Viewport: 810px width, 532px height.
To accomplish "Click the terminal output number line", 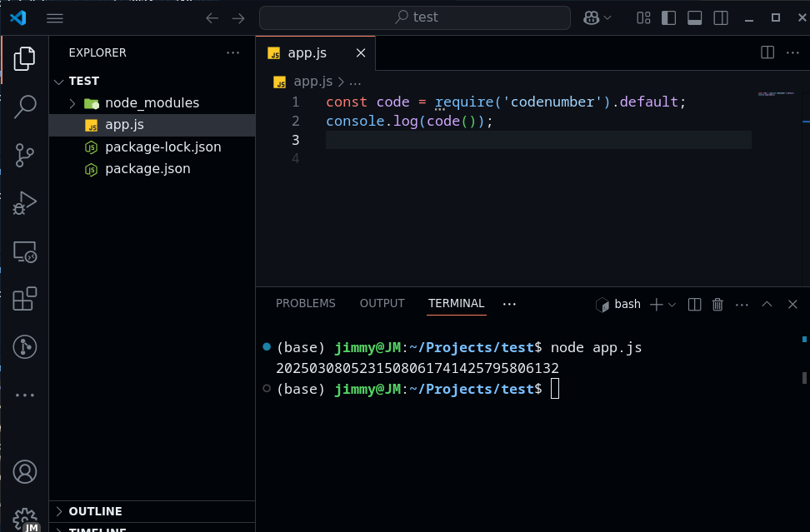I will coord(417,368).
